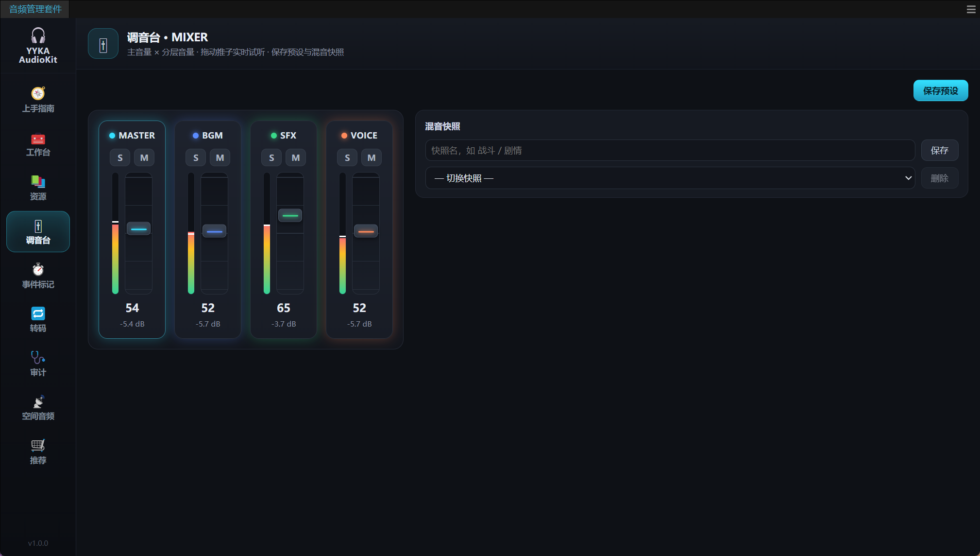The height and width of the screenshot is (556, 980).
Task: Solo the VOICE channel
Action: pos(347,157)
